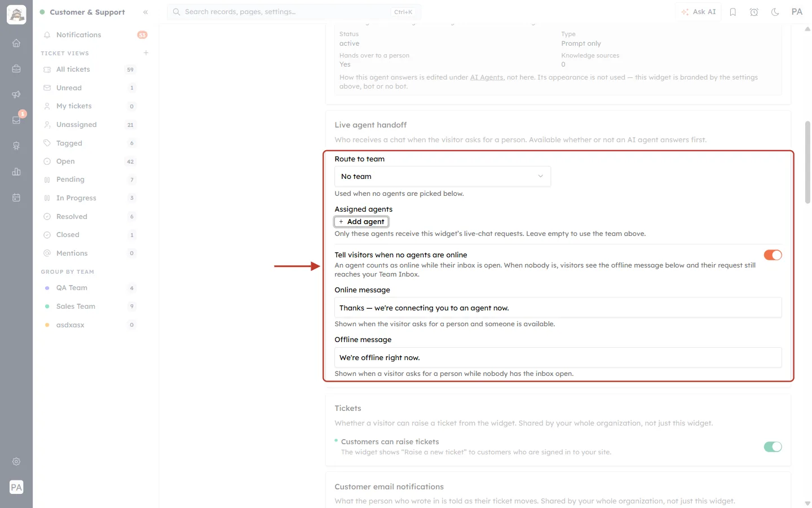Collapse the Customer & Support sidebar
The width and height of the screenshot is (812, 508).
(x=145, y=12)
